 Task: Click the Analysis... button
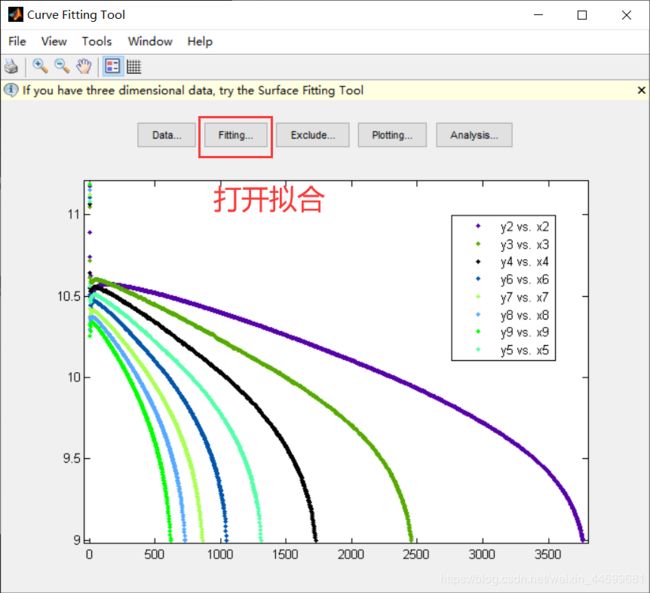tap(474, 135)
